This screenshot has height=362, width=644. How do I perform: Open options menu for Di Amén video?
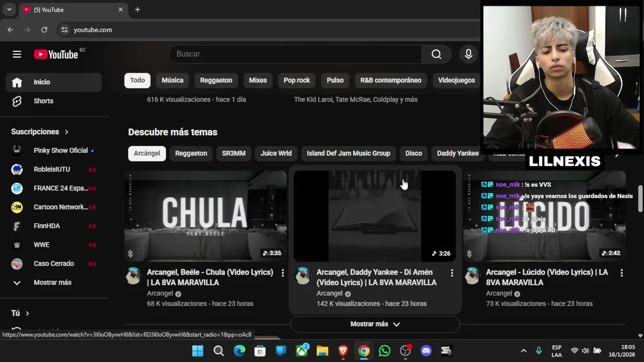pyautogui.click(x=452, y=273)
